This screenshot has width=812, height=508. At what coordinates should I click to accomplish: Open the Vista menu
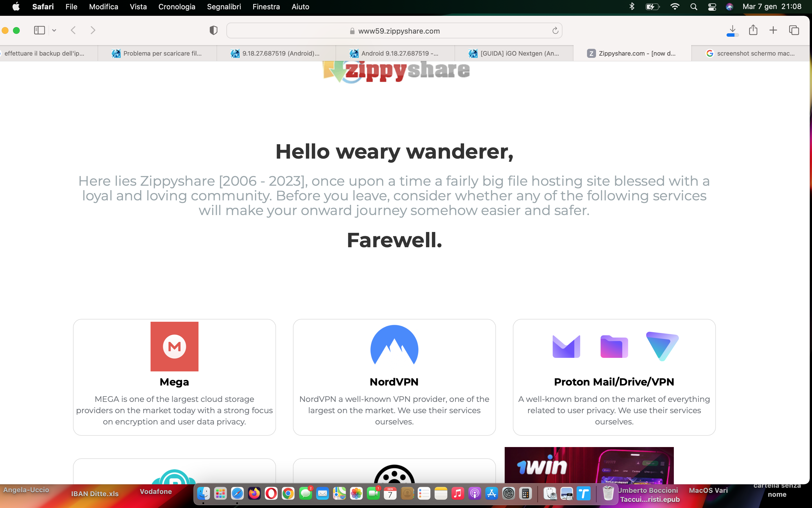click(x=138, y=7)
